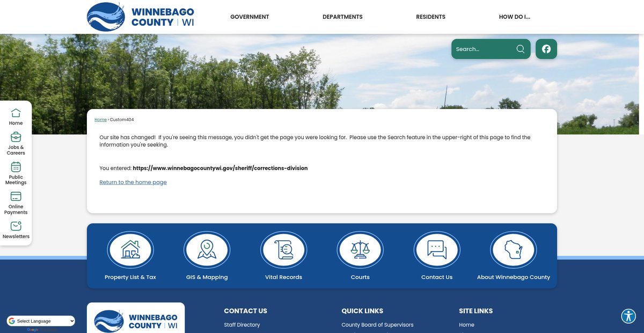644x333 pixels.
Task: Click the magnifying glass search icon
Action: pos(521,49)
